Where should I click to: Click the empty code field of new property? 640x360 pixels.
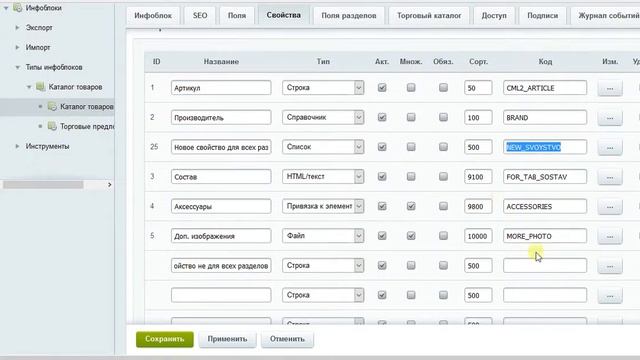pyautogui.click(x=545, y=266)
